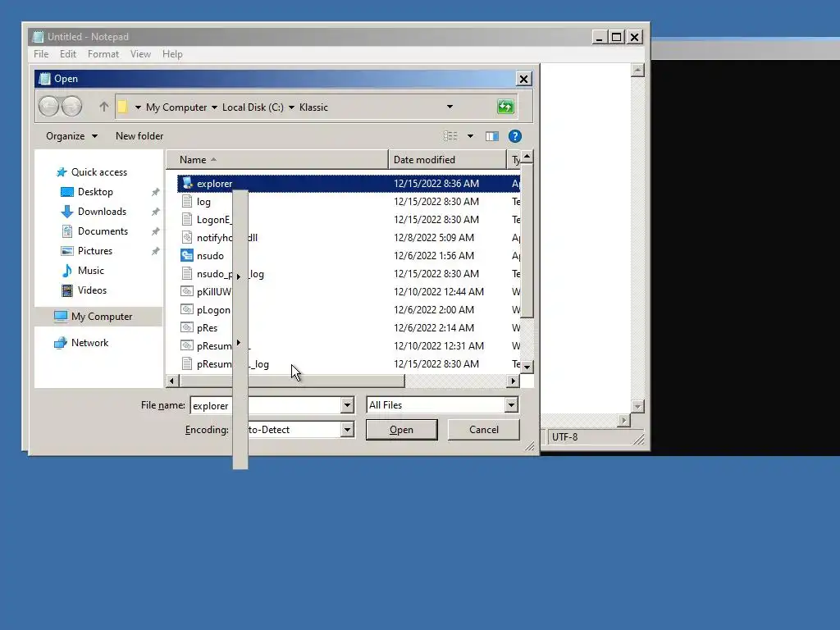Open Desktop in Quick access
The width and height of the screenshot is (840, 630).
pyautogui.click(x=95, y=192)
